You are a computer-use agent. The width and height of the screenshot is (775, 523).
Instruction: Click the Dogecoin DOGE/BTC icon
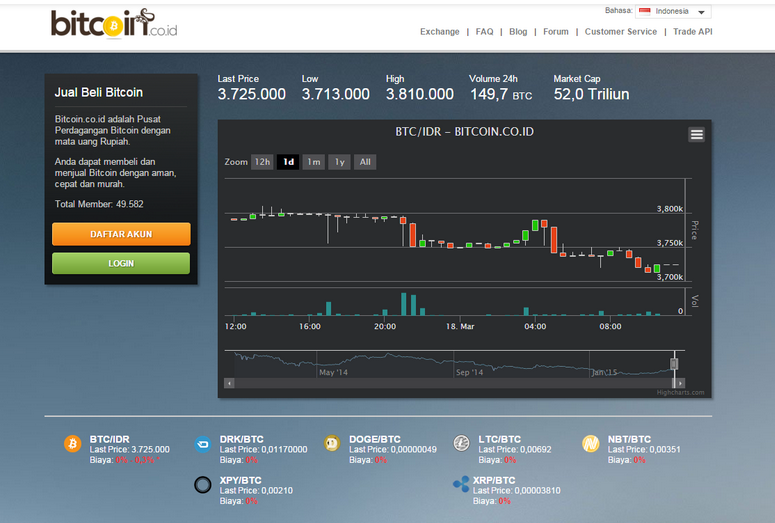pos(332,443)
